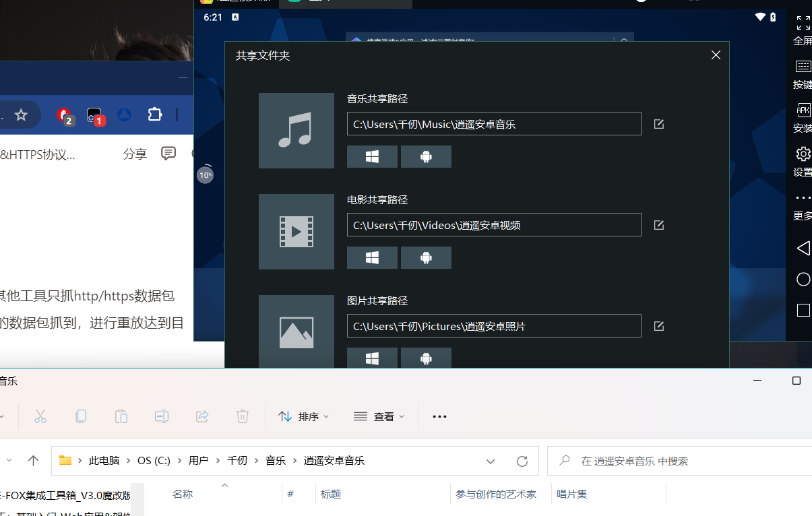Image resolution: width=812 pixels, height=516 pixels.
Task: Click Explorer delete trash icon
Action: pos(243,416)
